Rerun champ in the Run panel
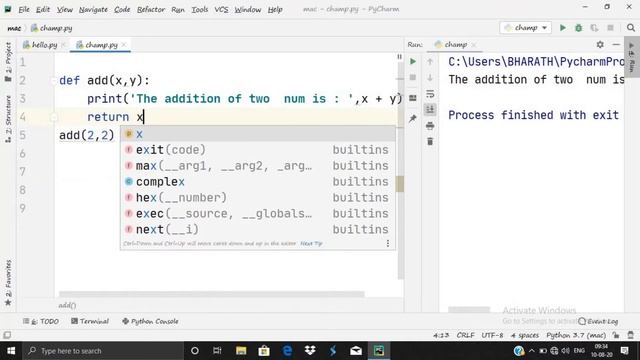Viewport: 640px width, 360px height. click(x=413, y=62)
